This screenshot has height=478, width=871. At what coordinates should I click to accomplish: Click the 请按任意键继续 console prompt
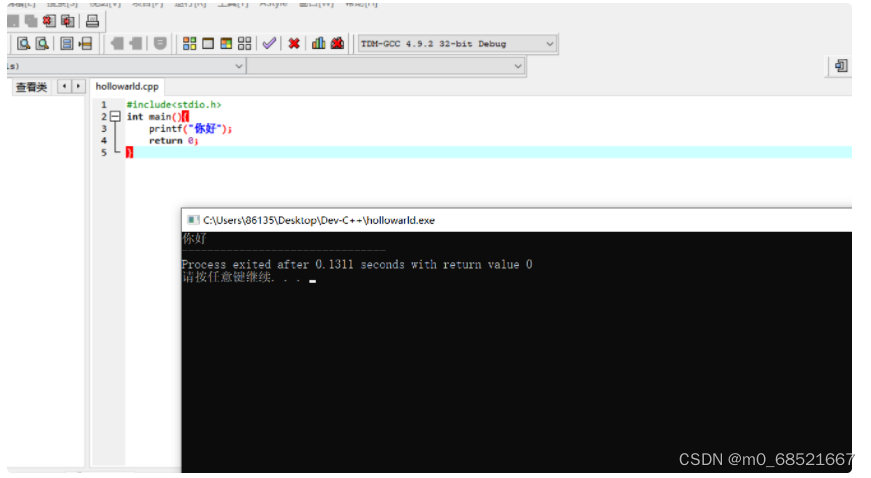tap(242, 277)
